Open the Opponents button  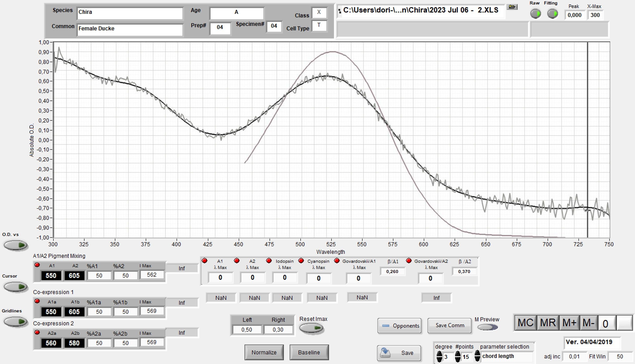(x=399, y=326)
